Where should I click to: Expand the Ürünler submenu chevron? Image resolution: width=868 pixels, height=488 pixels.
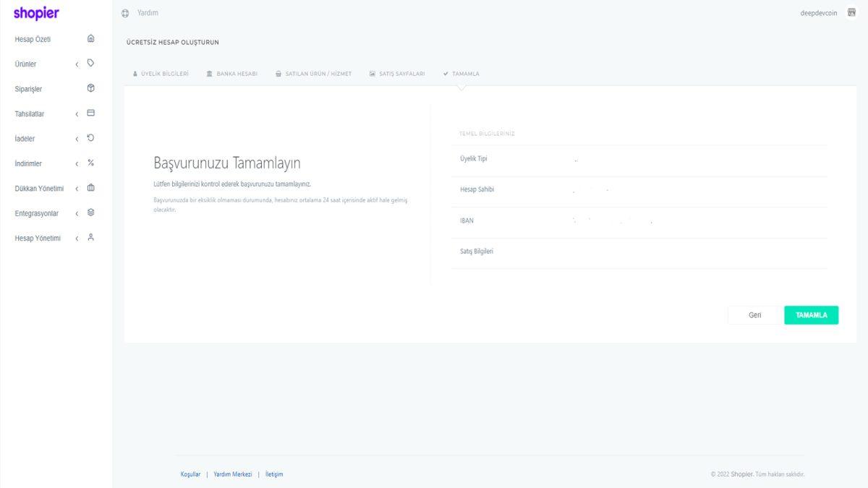pos(77,64)
